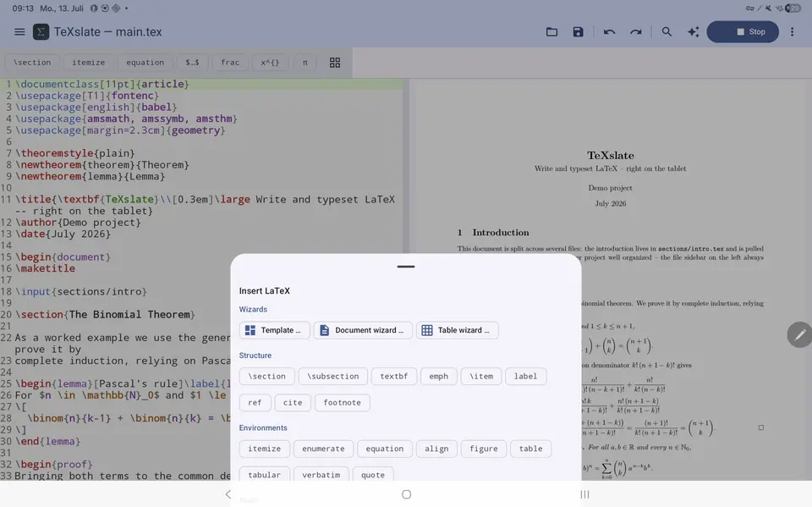Undo the last edit
Screen dimensions: 812x507
pos(610,31)
